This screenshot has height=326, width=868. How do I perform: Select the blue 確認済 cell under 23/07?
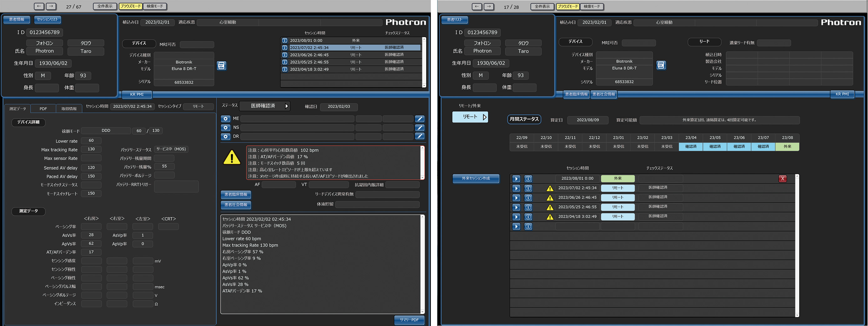(763, 147)
